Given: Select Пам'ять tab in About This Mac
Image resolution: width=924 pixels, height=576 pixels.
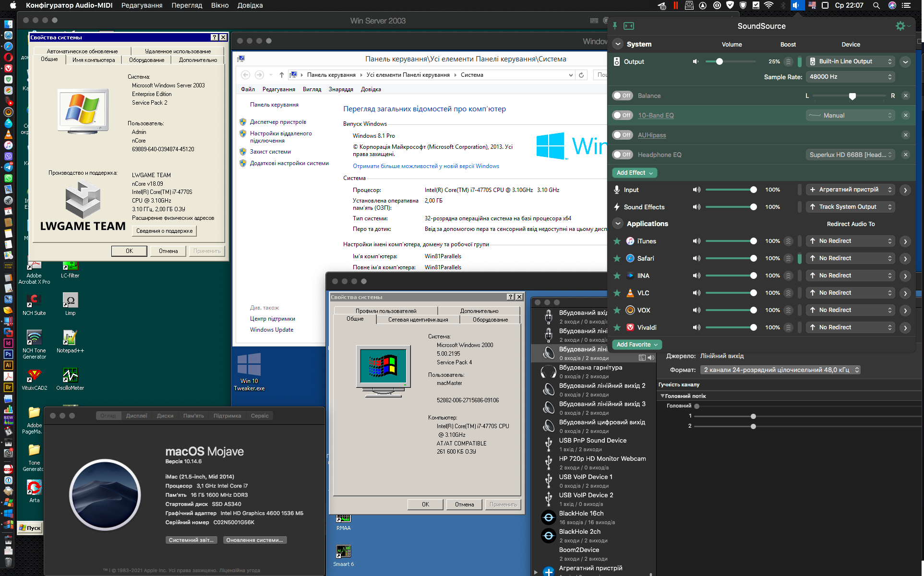Looking at the screenshot, I should pos(193,416).
